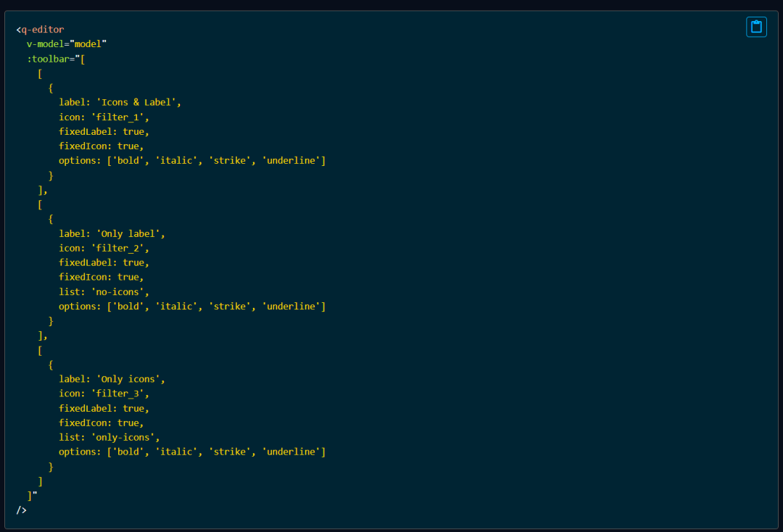Copy the code snippet to the clipboard

[x=756, y=27]
